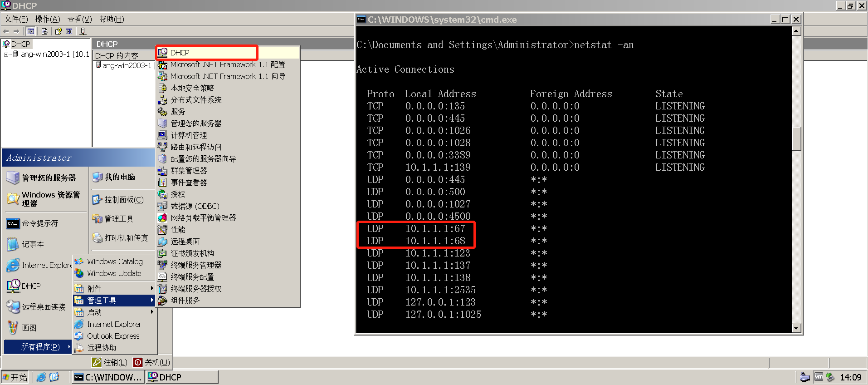Launch DHCP from the 管理工具 submenu

[x=228, y=53]
